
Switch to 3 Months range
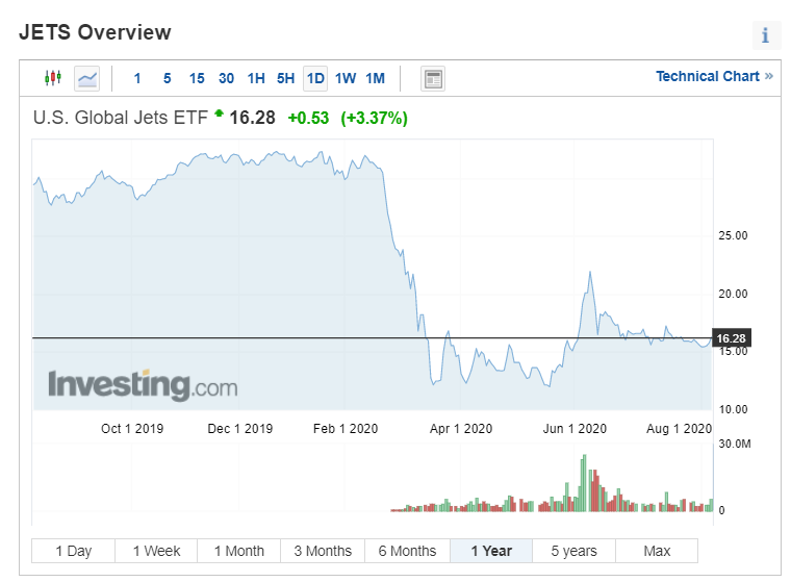[323, 551]
